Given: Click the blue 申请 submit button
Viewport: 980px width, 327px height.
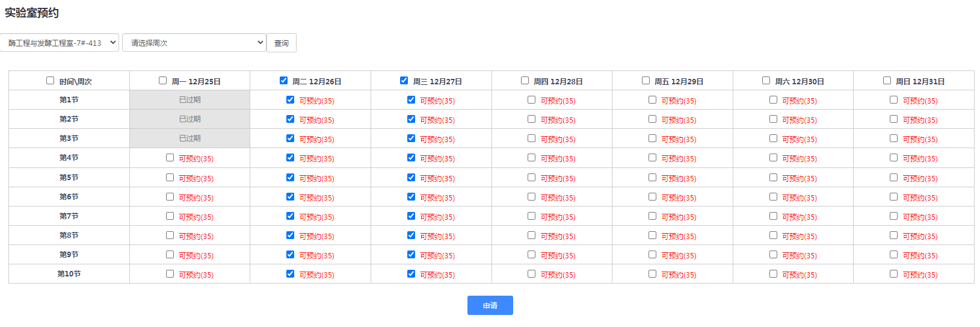Looking at the screenshot, I should click(490, 305).
